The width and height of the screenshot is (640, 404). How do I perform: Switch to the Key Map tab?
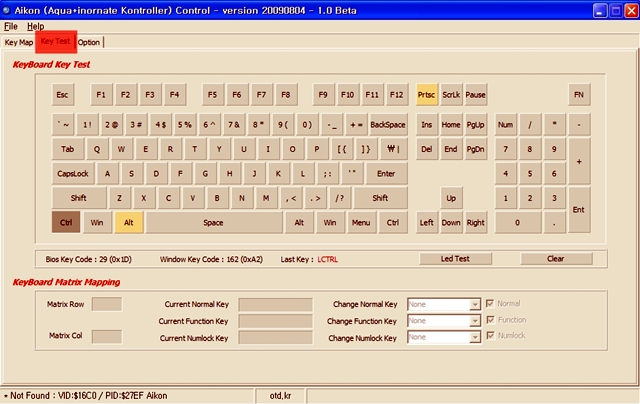19,42
